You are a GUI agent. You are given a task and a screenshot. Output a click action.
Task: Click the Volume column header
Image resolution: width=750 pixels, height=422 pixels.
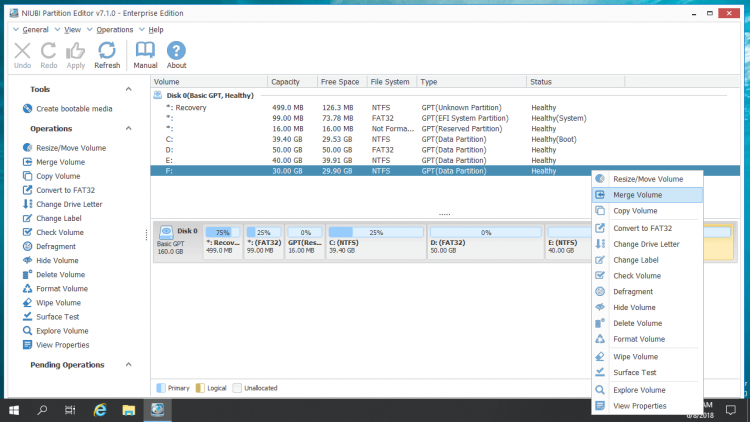209,82
